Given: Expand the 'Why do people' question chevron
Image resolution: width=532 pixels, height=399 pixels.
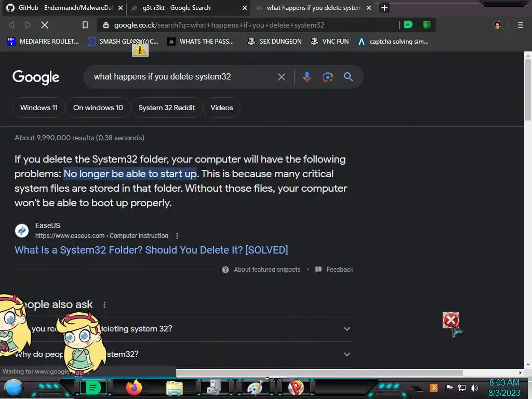Looking at the screenshot, I should pos(347,354).
